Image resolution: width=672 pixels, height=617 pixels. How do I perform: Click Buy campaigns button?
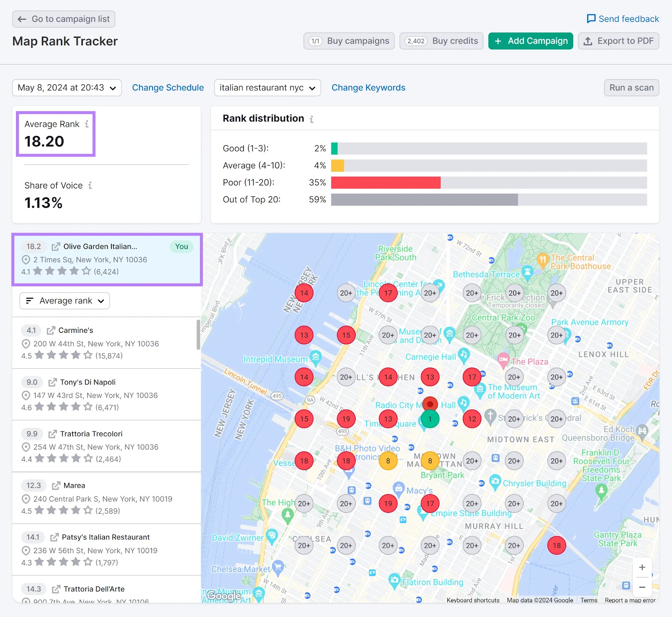(x=349, y=41)
